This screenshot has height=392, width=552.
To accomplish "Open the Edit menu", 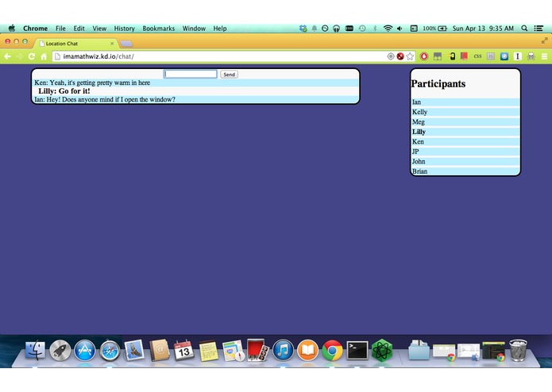I will tap(79, 29).
